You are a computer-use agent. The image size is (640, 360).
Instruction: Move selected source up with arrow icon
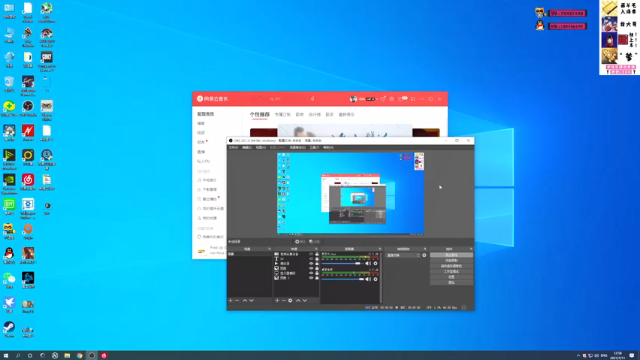coord(298,300)
